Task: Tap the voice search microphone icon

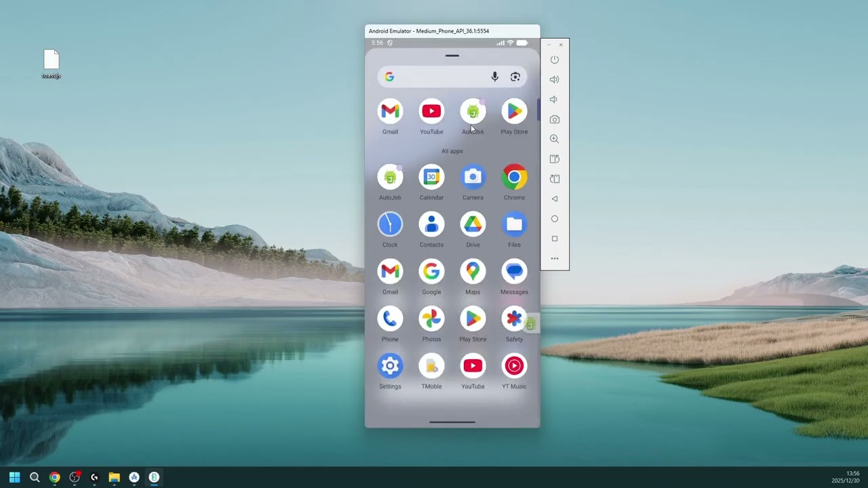Action: [x=494, y=77]
